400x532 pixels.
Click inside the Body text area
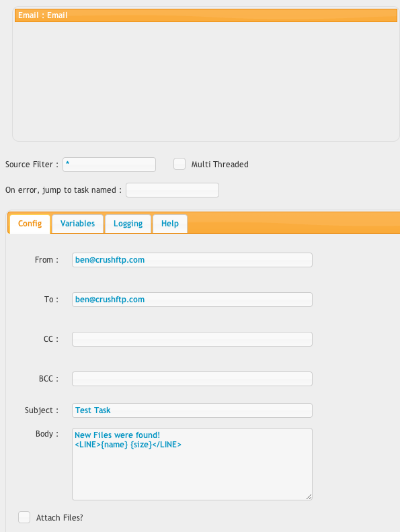pos(192,464)
